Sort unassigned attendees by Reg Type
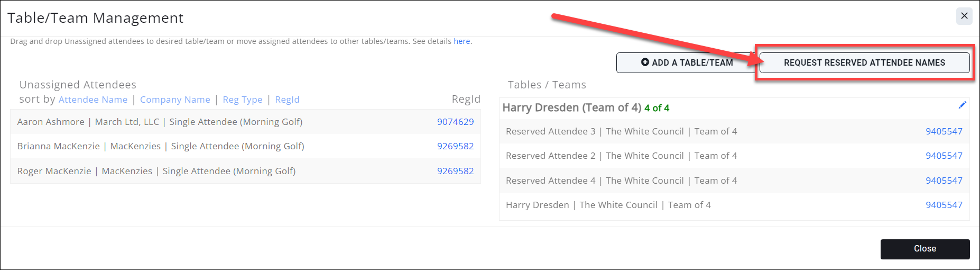This screenshot has height=270, width=980. point(243,100)
